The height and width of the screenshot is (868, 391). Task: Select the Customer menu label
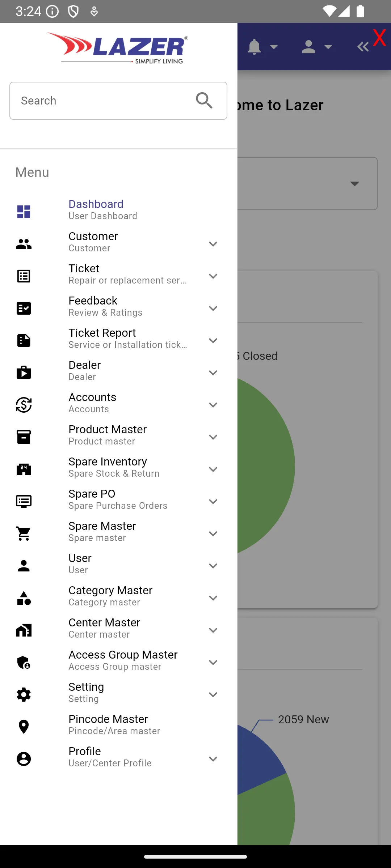click(93, 236)
